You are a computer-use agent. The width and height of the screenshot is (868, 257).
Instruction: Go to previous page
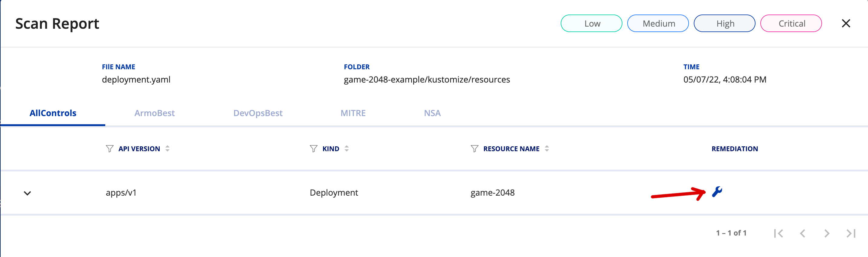[803, 233]
